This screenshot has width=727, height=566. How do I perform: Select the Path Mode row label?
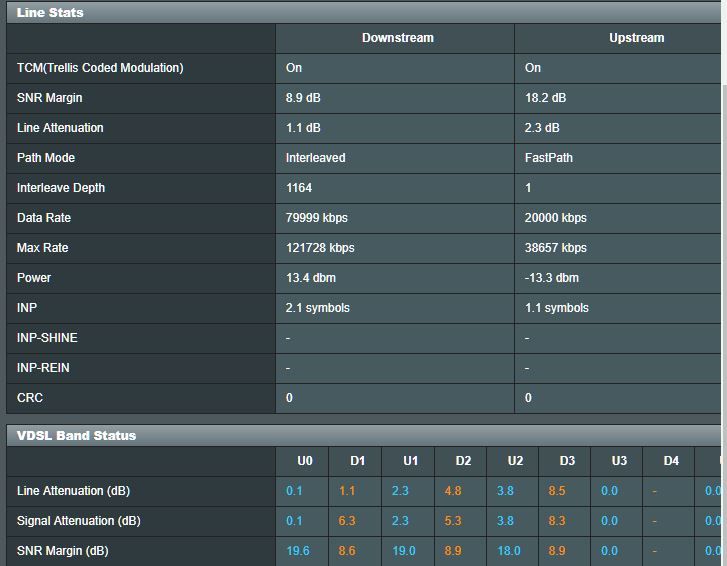tap(45, 158)
